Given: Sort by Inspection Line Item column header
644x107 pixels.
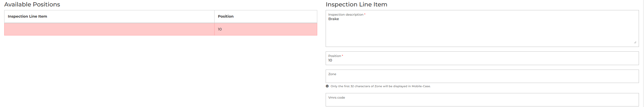Looking at the screenshot, I should (27, 16).
